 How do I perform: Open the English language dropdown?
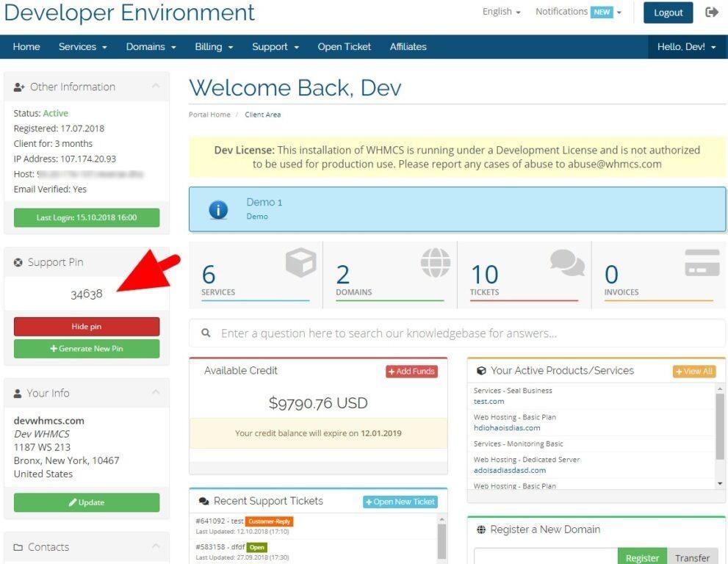502,12
